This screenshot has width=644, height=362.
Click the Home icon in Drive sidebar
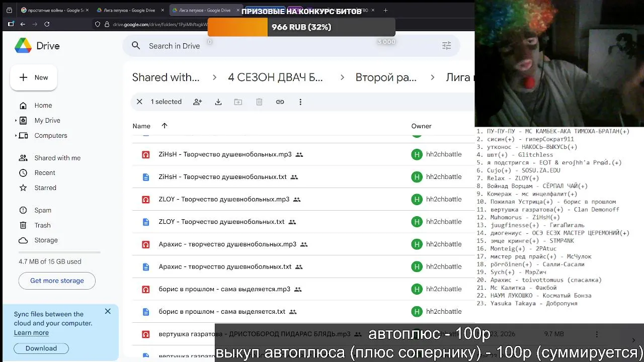point(23,106)
